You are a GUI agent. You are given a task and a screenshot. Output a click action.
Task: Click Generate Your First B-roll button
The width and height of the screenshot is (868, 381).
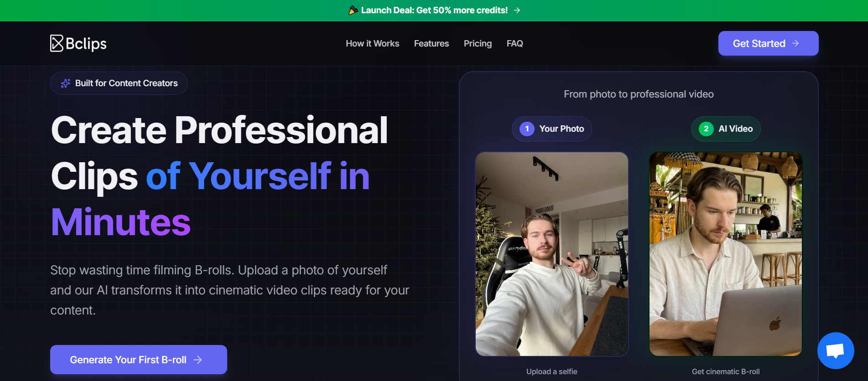point(139,360)
